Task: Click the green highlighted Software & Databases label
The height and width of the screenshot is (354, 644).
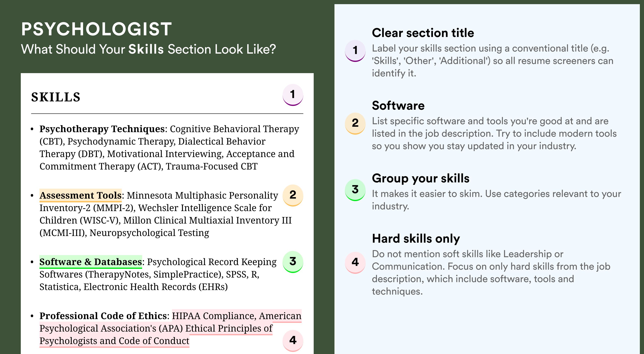Action: click(x=91, y=262)
